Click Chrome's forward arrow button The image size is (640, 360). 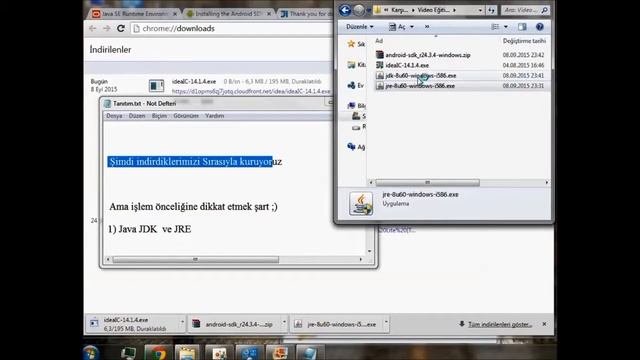107,28
